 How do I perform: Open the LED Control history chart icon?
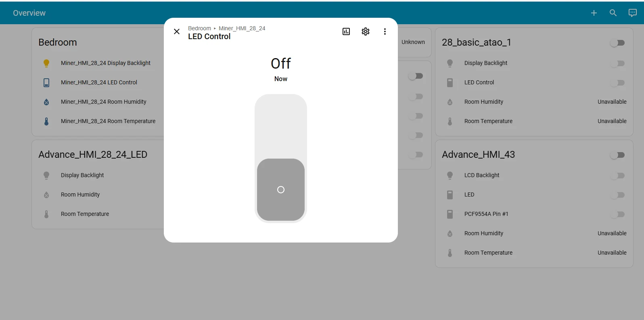pos(346,31)
